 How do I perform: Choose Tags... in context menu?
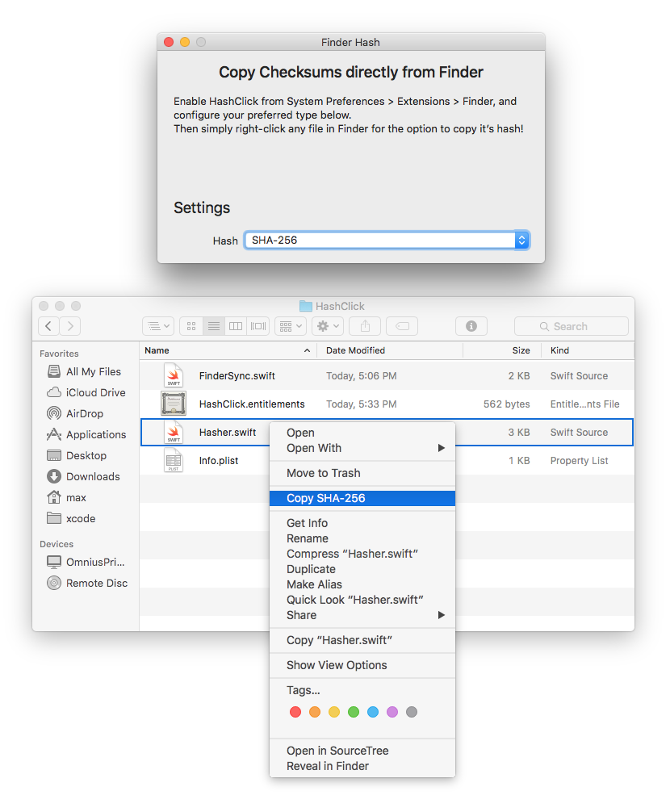[x=362, y=690]
